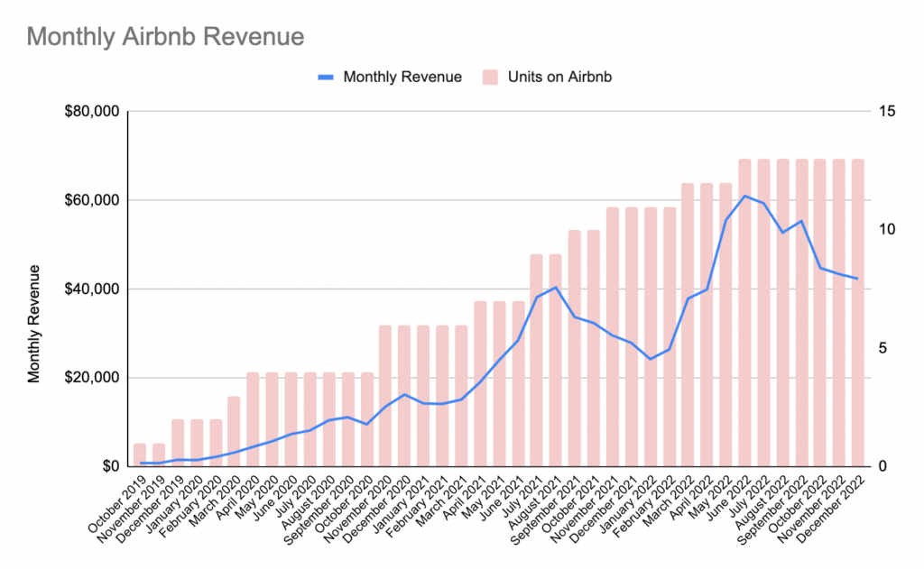The width and height of the screenshot is (924, 569).
Task: Select the chart title Monthly Airbnb Revenue
Action: pos(165,37)
